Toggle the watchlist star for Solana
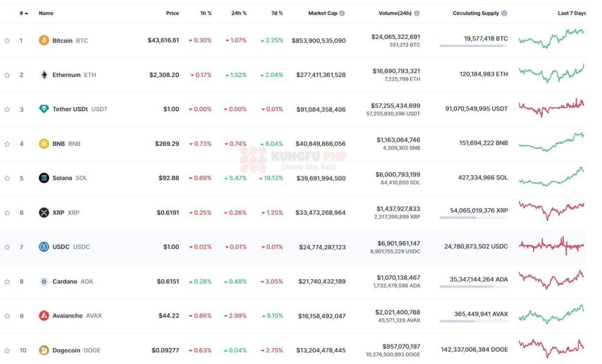Screen dimensions: 602x364 coord(7,178)
